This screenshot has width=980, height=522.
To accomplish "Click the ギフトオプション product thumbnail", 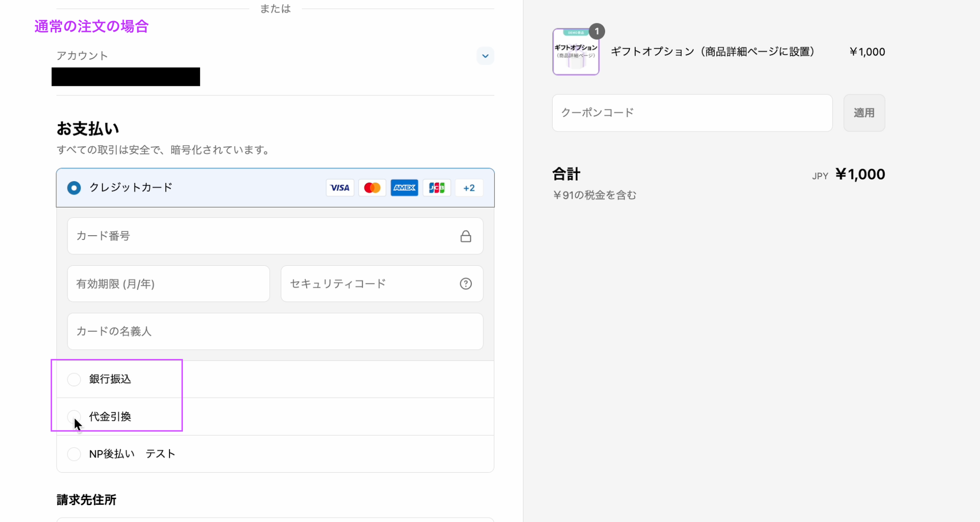I will [576, 52].
